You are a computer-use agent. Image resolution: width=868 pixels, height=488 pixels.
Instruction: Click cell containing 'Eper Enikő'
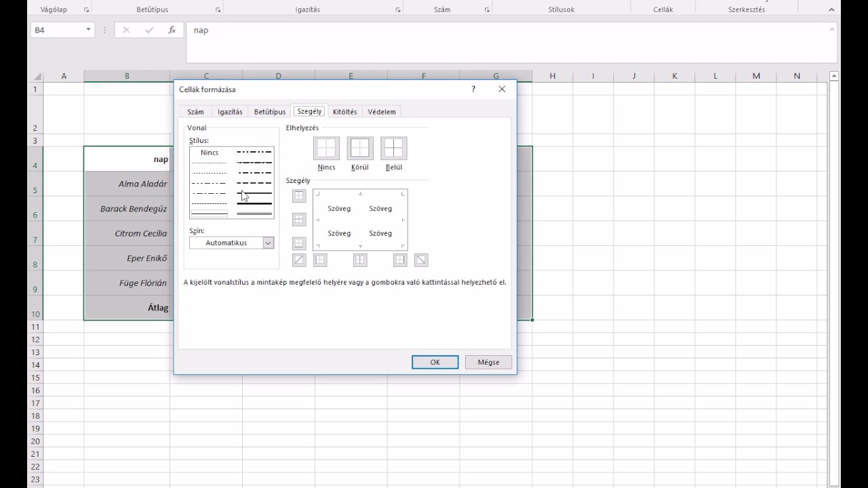[x=127, y=258]
